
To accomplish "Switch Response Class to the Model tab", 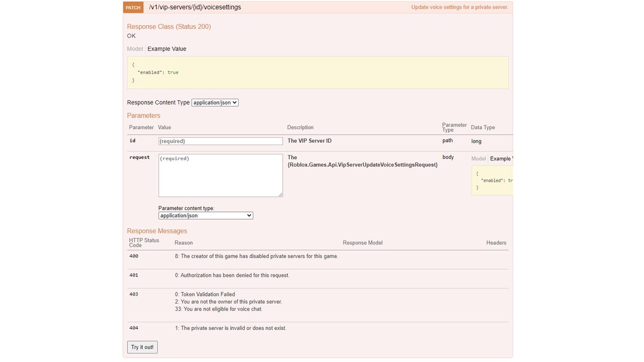I will click(x=135, y=49).
